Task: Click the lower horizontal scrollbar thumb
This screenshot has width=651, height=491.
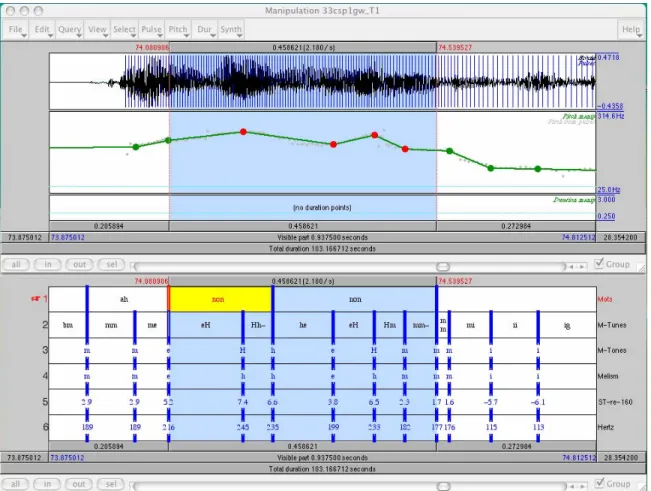Action: click(443, 486)
